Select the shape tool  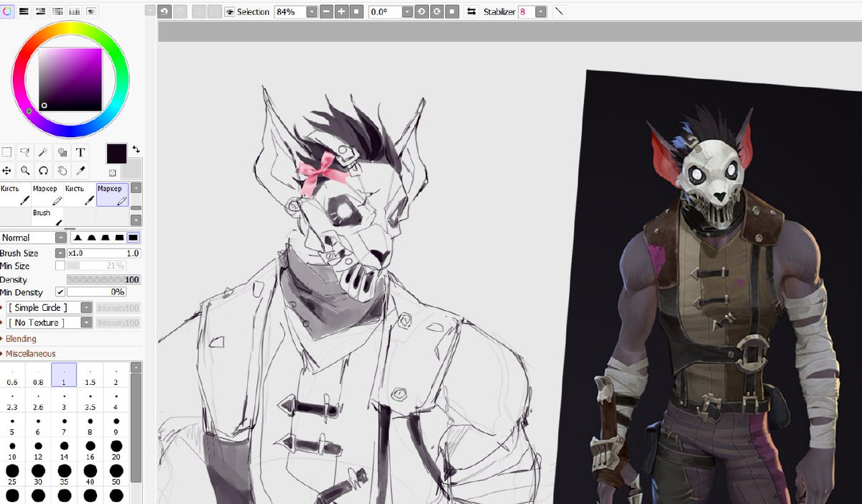[x=62, y=152]
